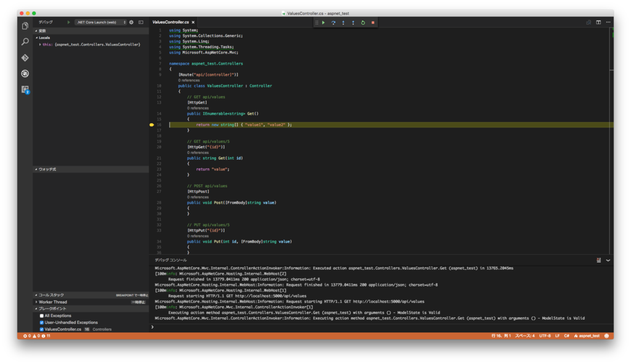Click the デバッグ コンソール panel title
This screenshot has height=364, width=631.
coord(171,261)
